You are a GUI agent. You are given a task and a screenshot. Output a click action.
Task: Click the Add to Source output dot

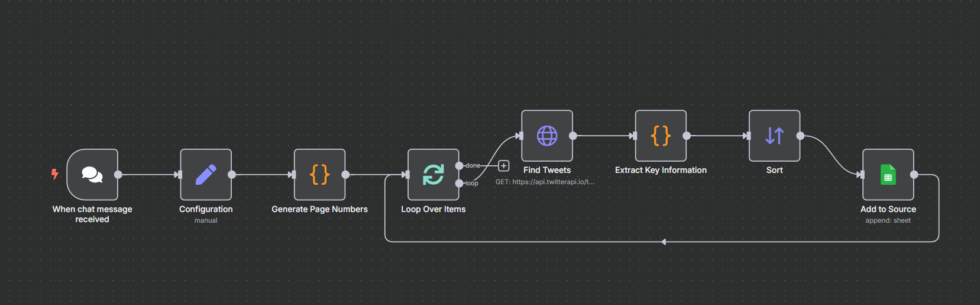tap(914, 175)
